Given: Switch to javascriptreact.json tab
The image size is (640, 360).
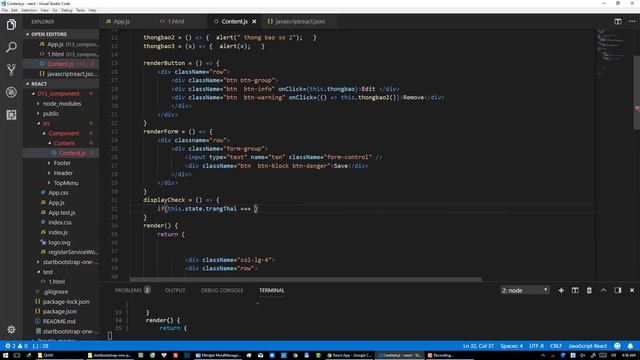Looking at the screenshot, I should (x=300, y=21).
